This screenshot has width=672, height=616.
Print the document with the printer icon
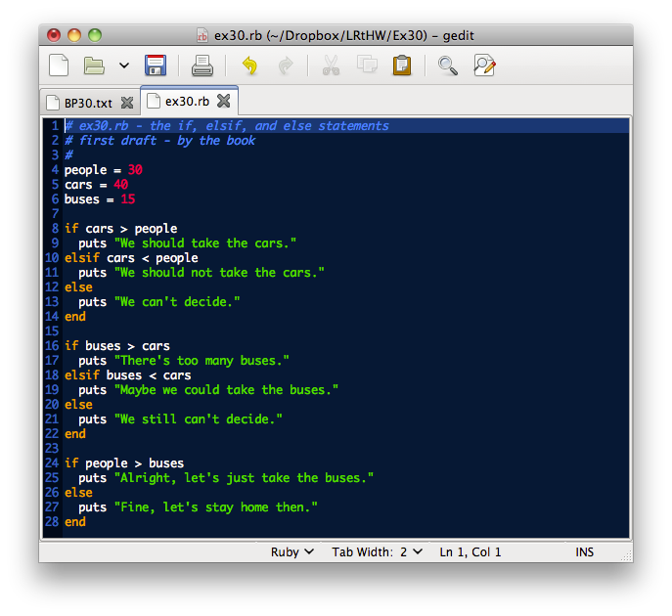(202, 66)
